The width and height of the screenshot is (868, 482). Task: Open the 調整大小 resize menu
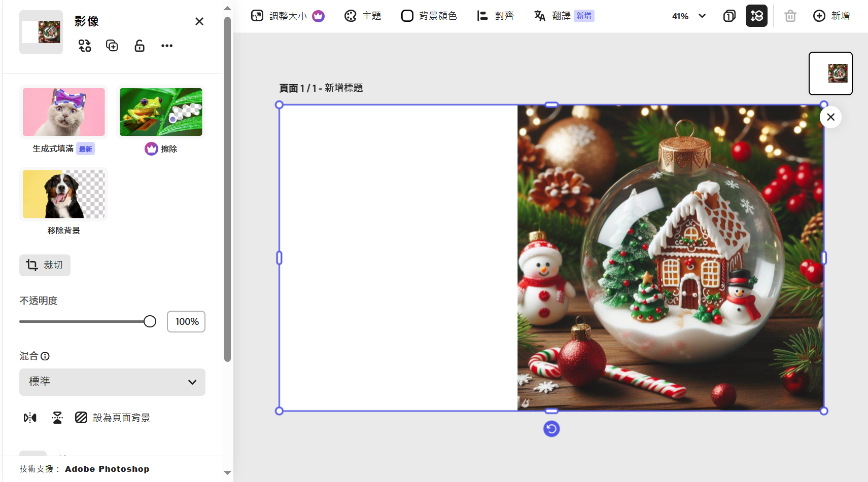[287, 16]
